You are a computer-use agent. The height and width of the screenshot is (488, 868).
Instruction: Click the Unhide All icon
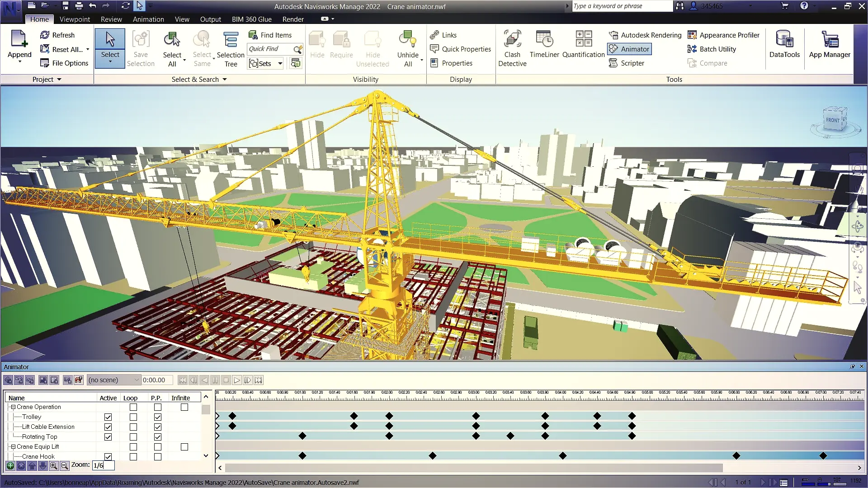tap(408, 39)
